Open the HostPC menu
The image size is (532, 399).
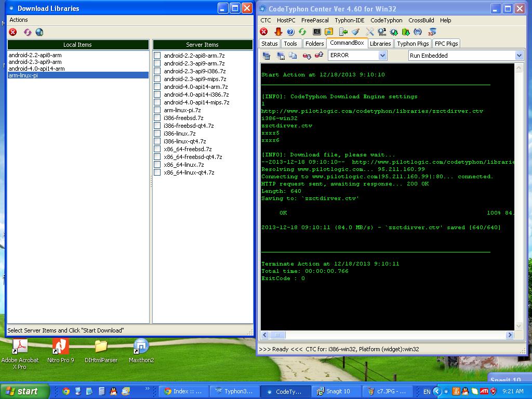pyautogui.click(x=286, y=20)
